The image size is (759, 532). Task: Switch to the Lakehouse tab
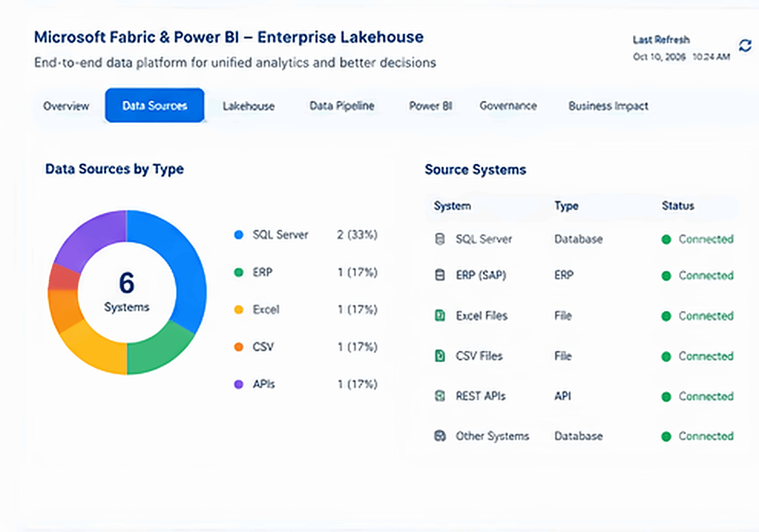(248, 106)
